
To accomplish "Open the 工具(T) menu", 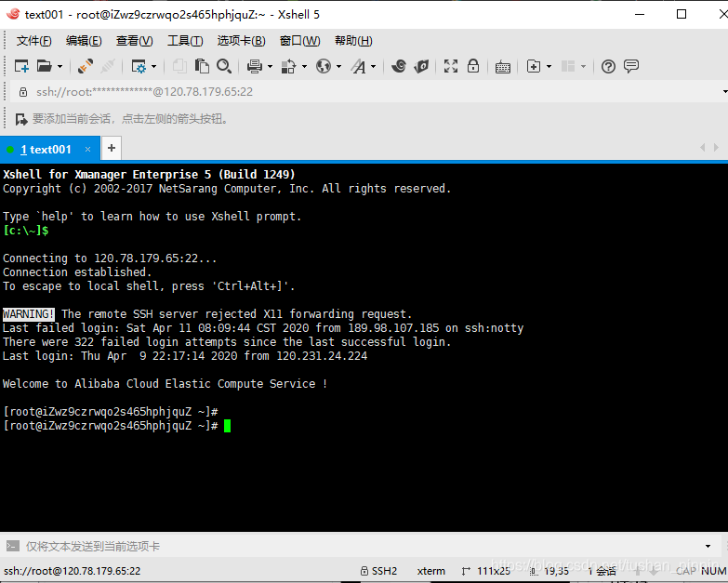I will tap(184, 41).
